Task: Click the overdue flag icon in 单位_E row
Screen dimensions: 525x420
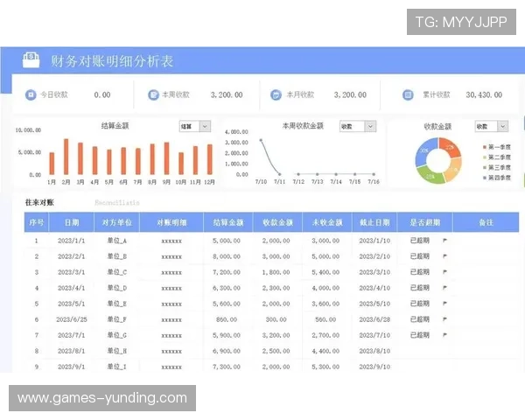Action: click(445, 304)
